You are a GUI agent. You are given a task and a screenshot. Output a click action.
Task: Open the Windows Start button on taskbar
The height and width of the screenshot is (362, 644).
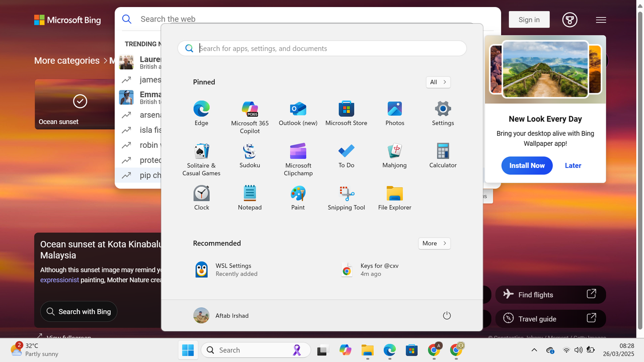[x=188, y=350]
